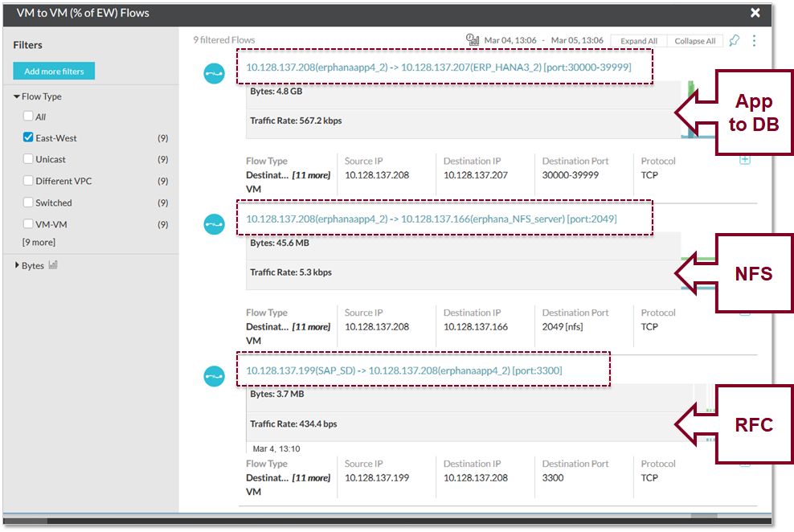794x532 pixels.
Task: Click the flow icon for the SAP_SD flow
Action: pos(214,376)
